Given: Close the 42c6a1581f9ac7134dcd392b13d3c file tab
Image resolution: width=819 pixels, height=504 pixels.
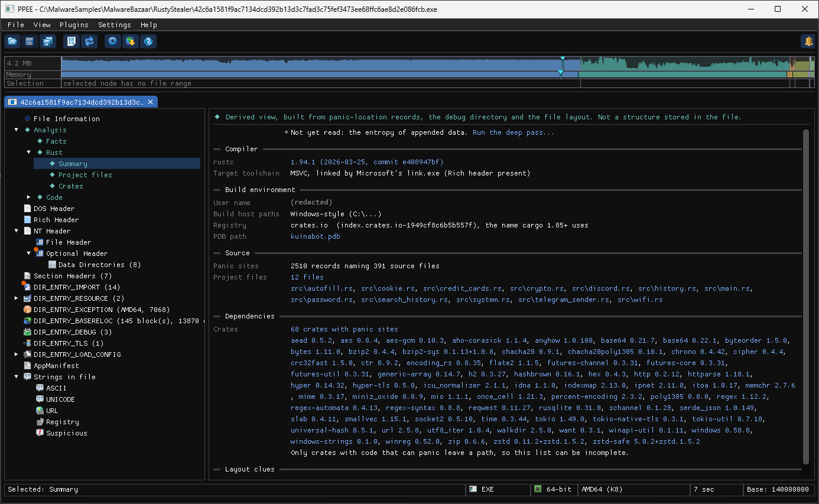Looking at the screenshot, I should (150, 102).
